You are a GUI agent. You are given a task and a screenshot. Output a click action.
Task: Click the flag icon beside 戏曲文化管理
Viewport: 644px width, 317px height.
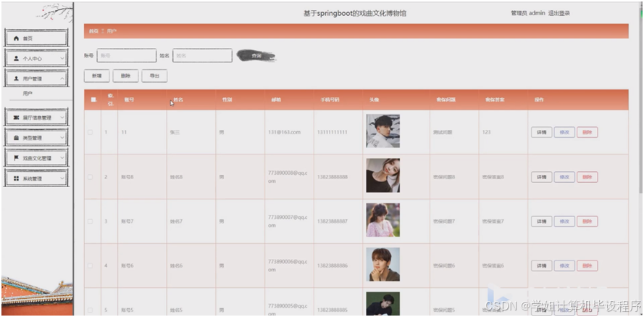[17, 158]
